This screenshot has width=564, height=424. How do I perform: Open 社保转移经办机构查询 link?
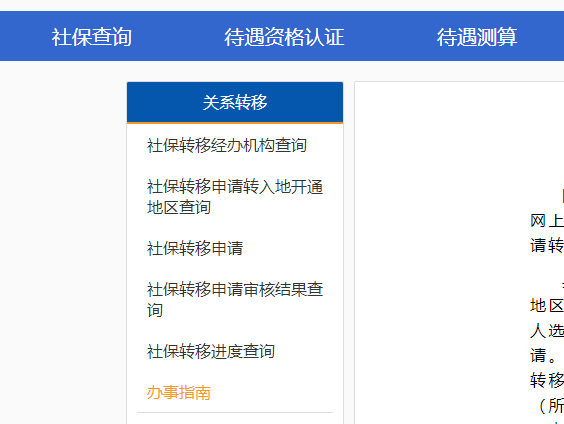[227, 146]
